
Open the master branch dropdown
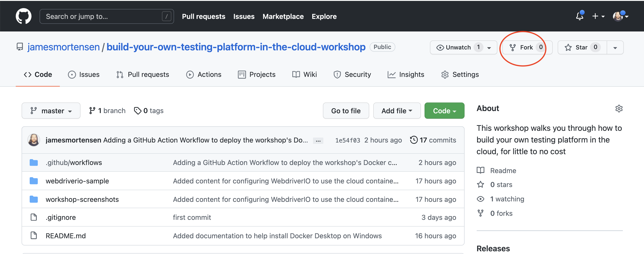tap(51, 111)
